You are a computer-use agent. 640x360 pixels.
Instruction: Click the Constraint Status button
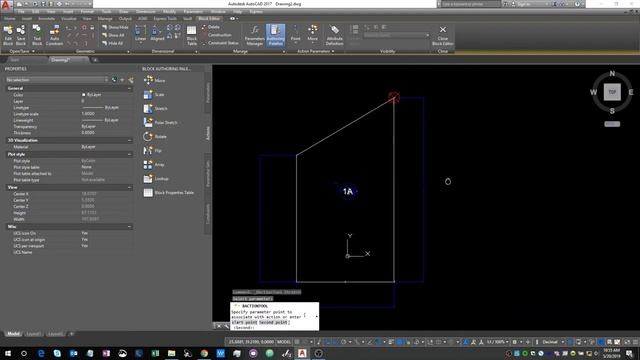[220, 43]
